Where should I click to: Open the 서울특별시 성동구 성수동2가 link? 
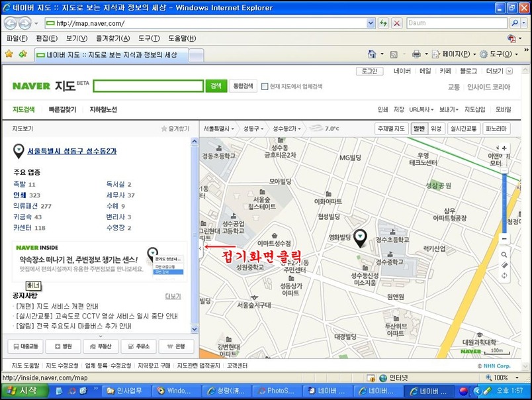tap(72, 151)
